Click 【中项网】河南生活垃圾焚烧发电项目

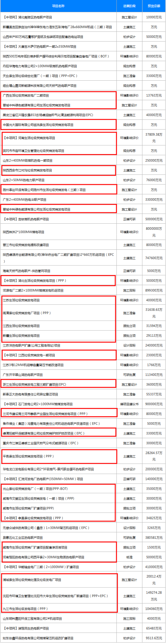pyautogui.click(x=29, y=138)
